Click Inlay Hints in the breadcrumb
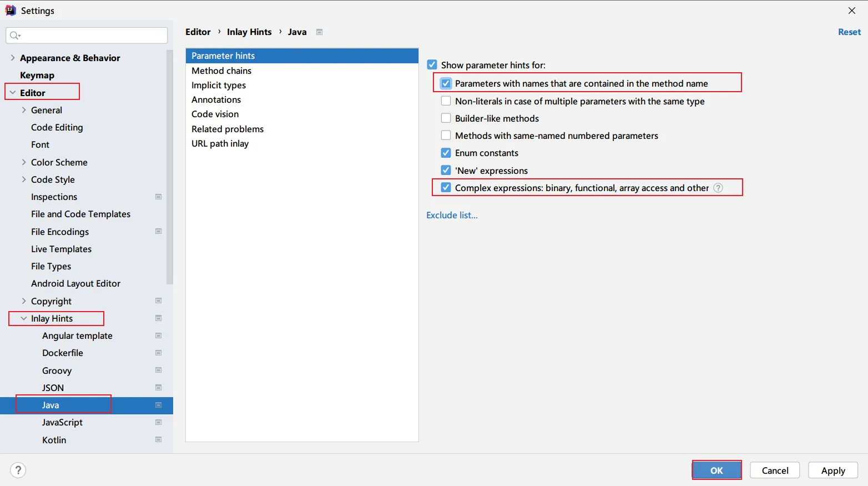The height and width of the screenshot is (486, 868). pos(249,32)
